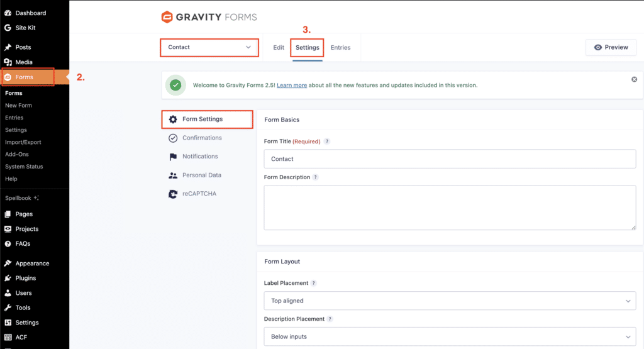Image resolution: width=644 pixels, height=349 pixels.
Task: Click into the Form Title input field
Action: (x=450, y=159)
